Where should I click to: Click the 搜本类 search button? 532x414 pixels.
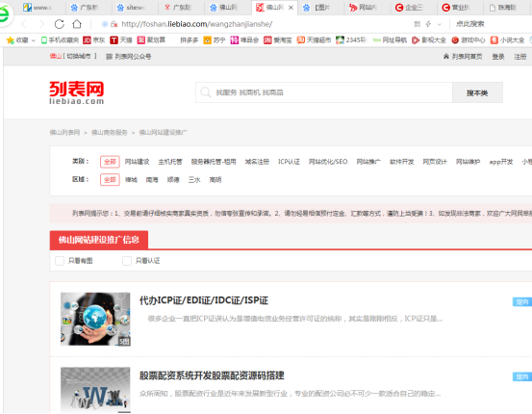click(x=477, y=92)
